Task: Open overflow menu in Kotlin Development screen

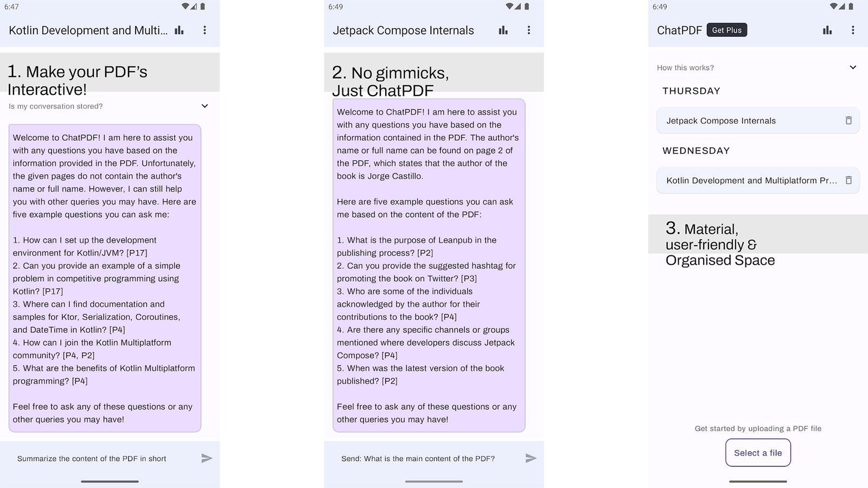Action: click(x=205, y=30)
